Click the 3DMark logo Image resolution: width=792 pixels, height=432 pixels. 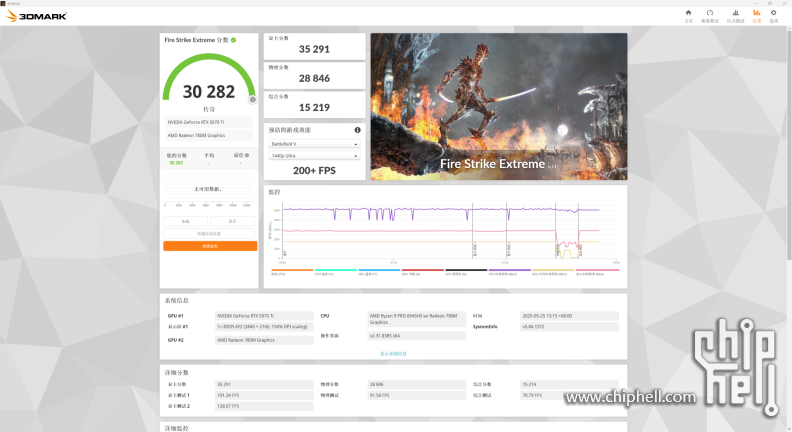pyautogui.click(x=36, y=16)
